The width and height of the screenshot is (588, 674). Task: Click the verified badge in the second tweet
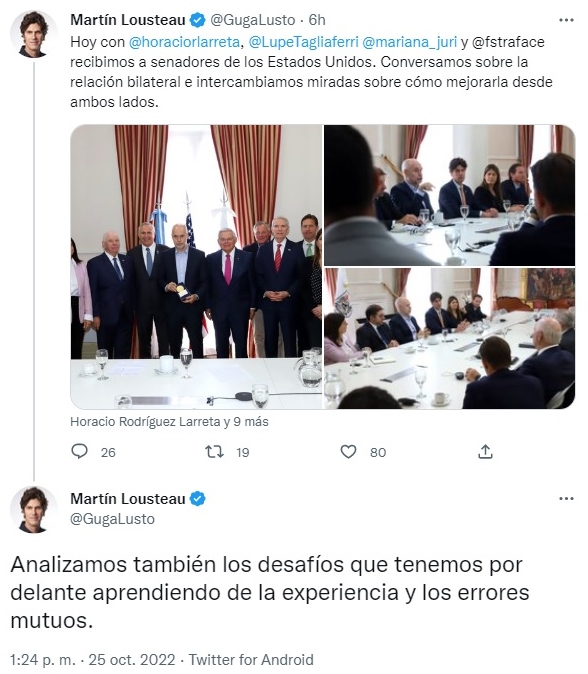(x=198, y=499)
